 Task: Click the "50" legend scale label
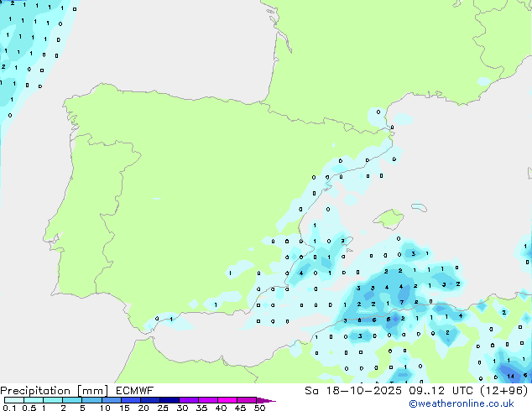(x=259, y=408)
